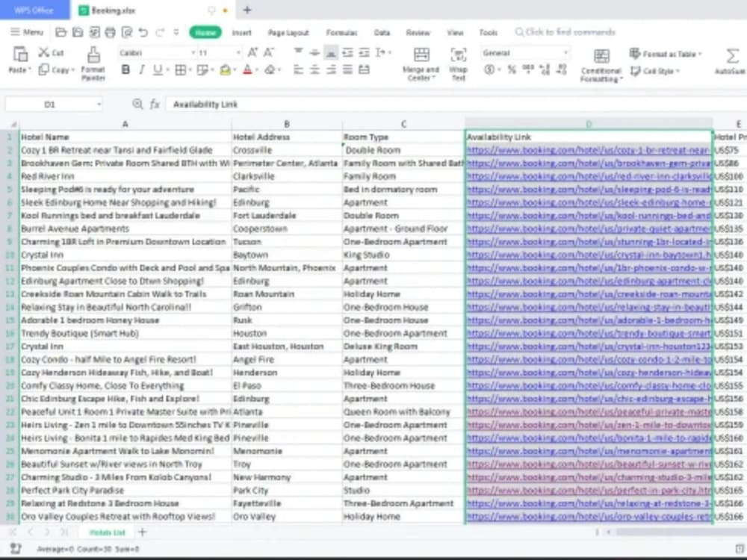
Task: Click the Merge and Center icon
Action: point(421,55)
